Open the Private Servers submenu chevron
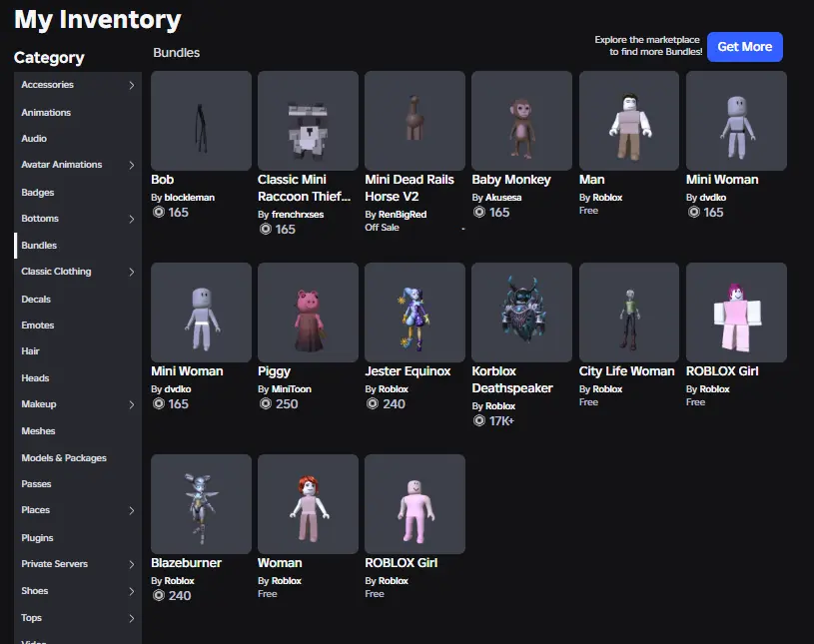 pos(132,564)
